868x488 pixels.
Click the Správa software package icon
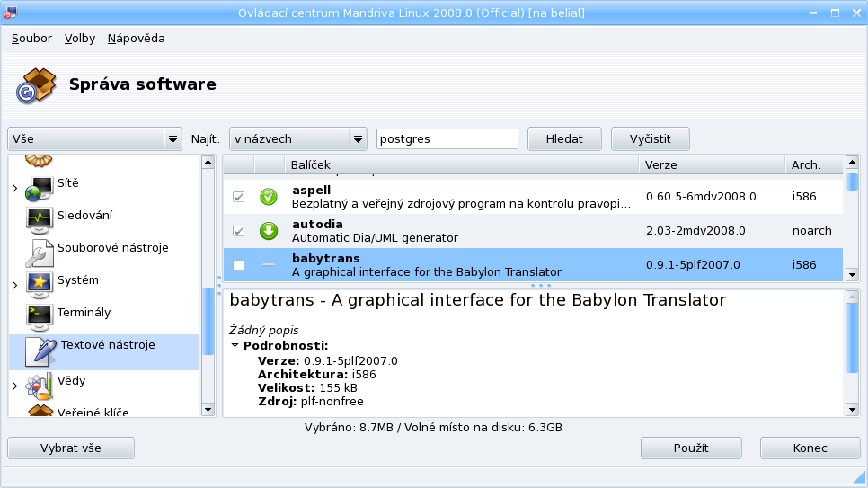click(36, 85)
